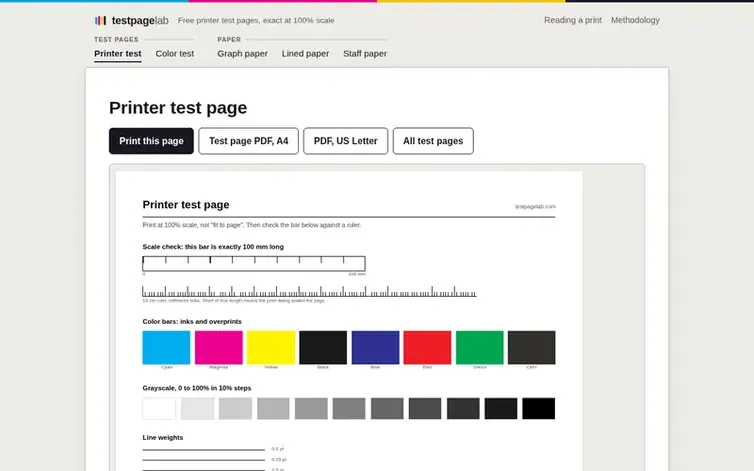Click the Print this page button
The width and height of the screenshot is (754, 471).
coord(151,141)
